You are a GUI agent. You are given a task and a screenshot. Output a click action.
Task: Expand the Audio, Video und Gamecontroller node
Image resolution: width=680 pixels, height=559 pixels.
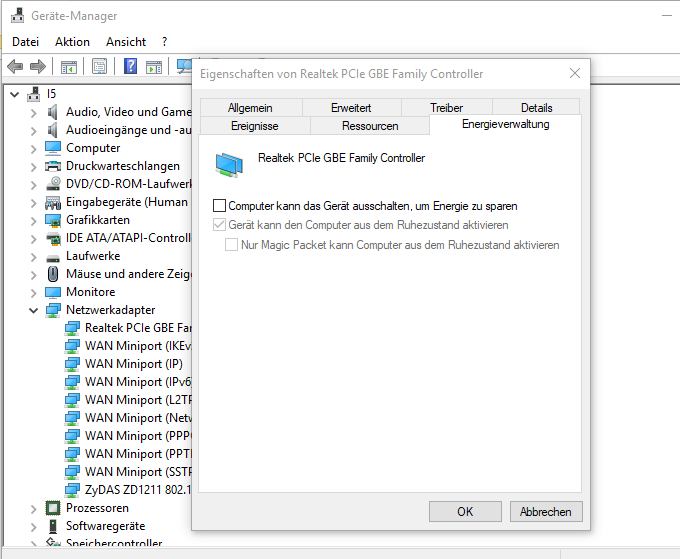(x=33, y=113)
